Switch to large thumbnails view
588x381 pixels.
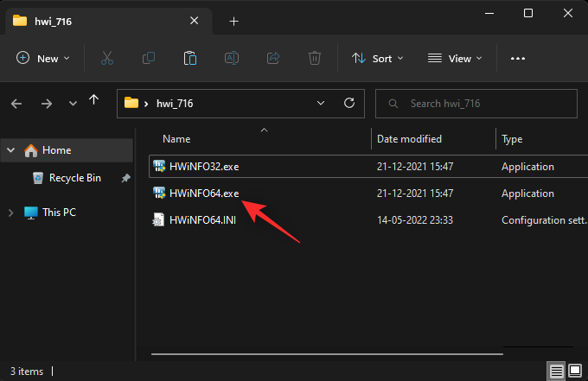pos(575,371)
